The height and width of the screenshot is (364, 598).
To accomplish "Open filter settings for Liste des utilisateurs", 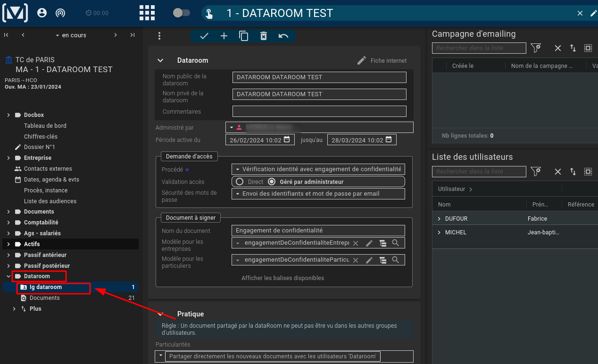I will tap(535, 171).
